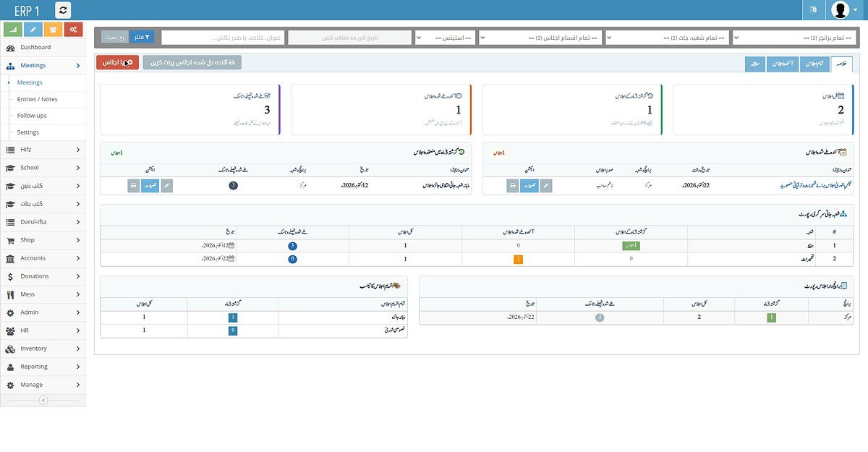The width and height of the screenshot is (868, 452).
Task: Focus the title search input field
Action: pyautogui.click(x=222, y=37)
